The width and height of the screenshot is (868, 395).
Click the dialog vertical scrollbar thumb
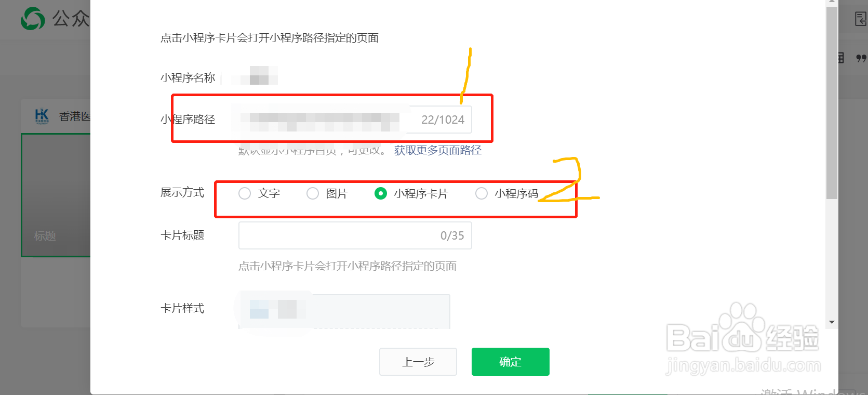[x=832, y=102]
